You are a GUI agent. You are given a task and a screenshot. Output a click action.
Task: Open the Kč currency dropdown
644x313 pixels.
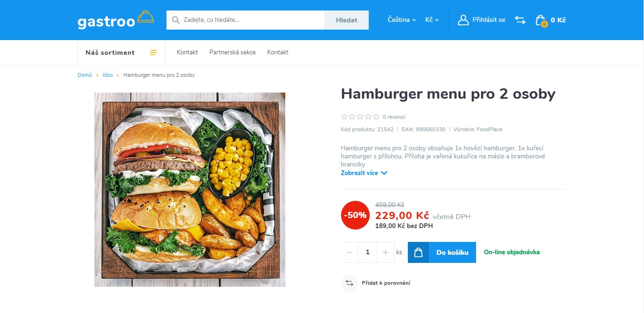coord(432,20)
